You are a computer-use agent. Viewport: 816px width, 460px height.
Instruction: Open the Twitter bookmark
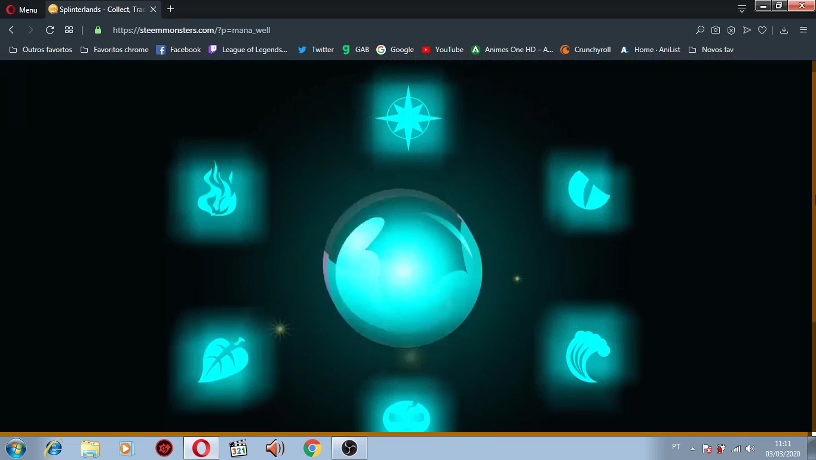(316, 49)
